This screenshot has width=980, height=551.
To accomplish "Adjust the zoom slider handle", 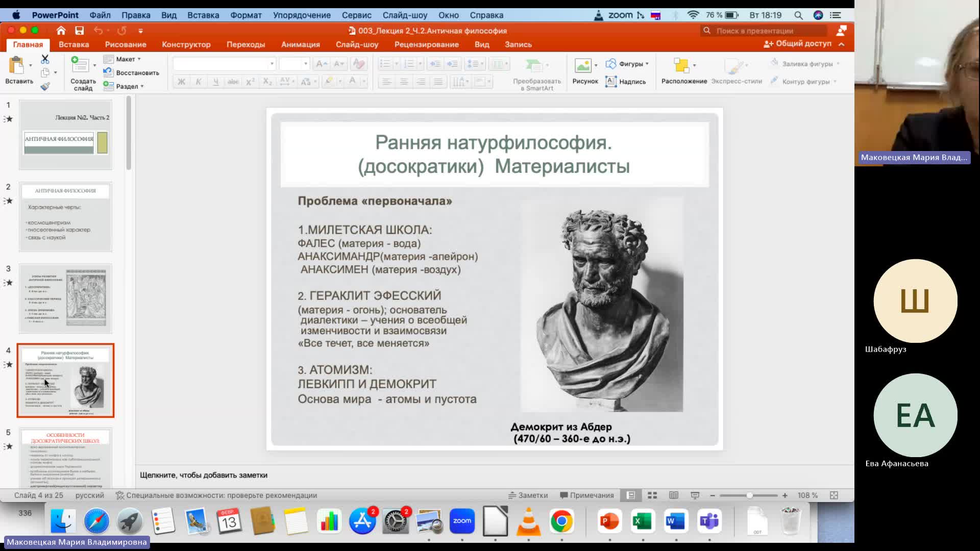I will (x=749, y=495).
